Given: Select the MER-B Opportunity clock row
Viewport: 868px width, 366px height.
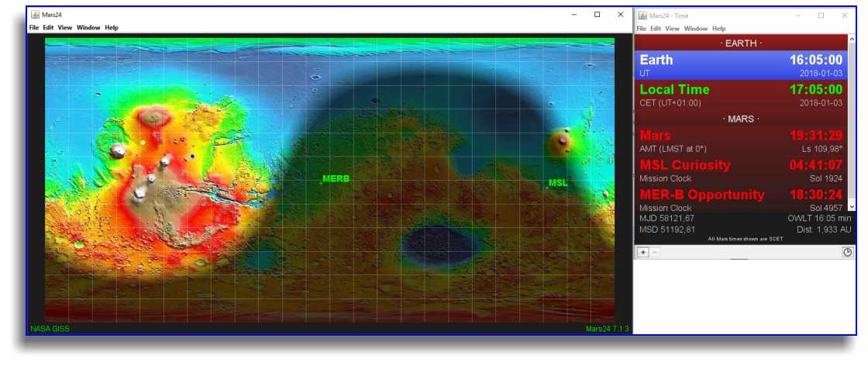Looking at the screenshot, I should [x=740, y=199].
